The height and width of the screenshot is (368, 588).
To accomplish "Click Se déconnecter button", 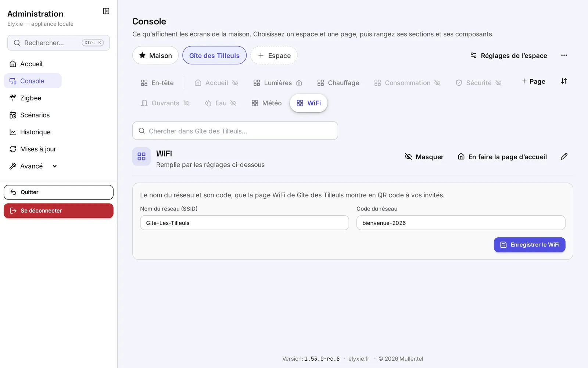I will tap(58, 210).
